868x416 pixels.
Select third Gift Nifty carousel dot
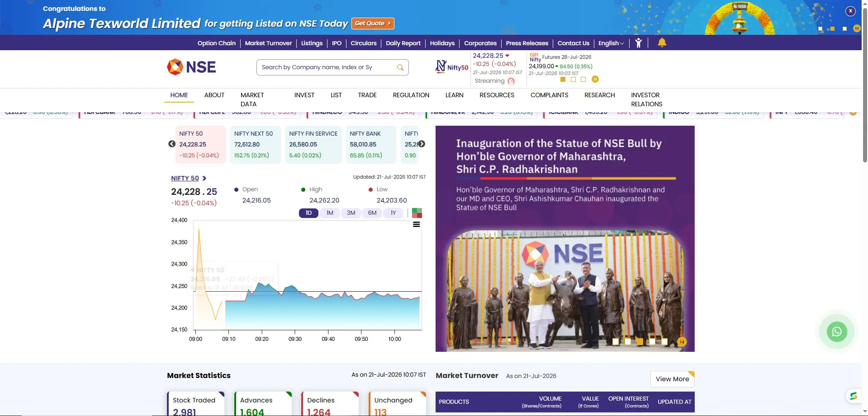click(583, 79)
